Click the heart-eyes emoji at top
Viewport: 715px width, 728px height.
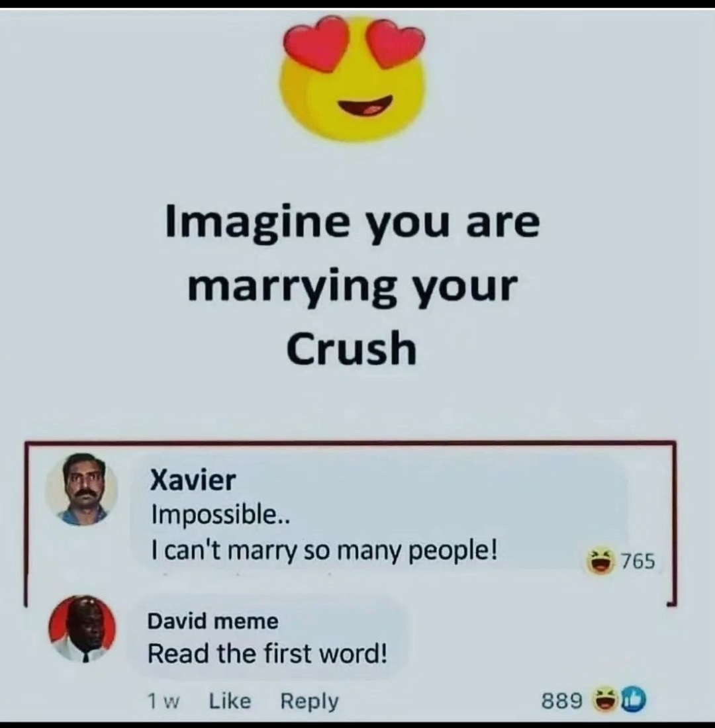click(353, 79)
